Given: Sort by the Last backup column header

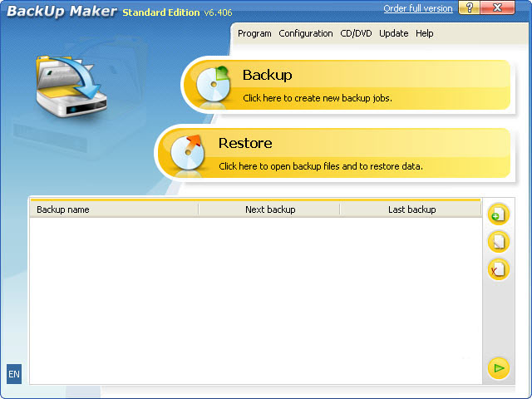Looking at the screenshot, I should (x=411, y=209).
